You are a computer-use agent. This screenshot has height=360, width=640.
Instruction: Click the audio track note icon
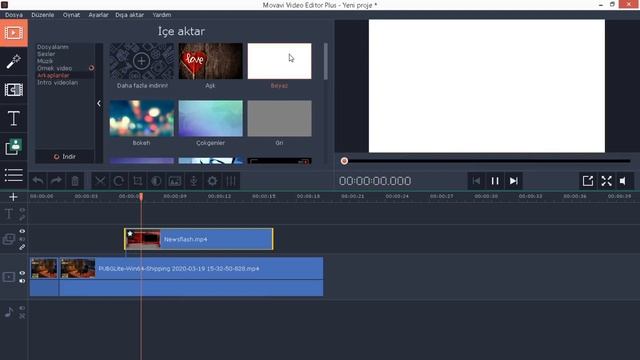click(9, 312)
